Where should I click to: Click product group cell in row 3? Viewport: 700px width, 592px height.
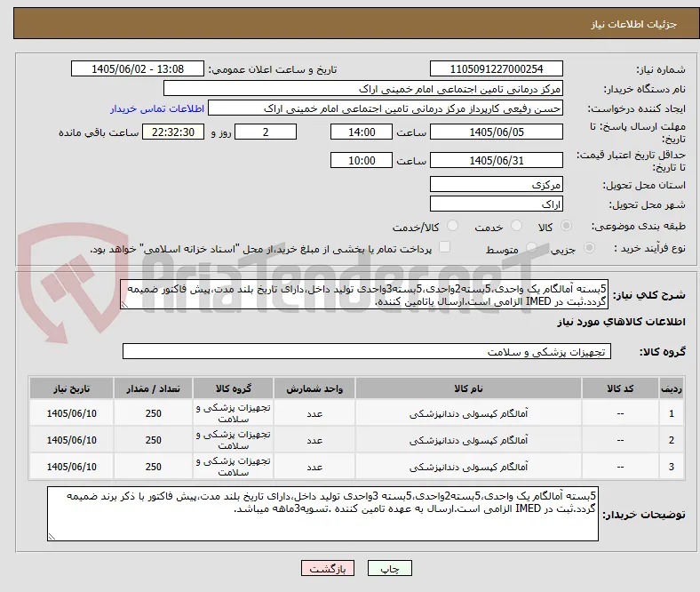point(233,467)
